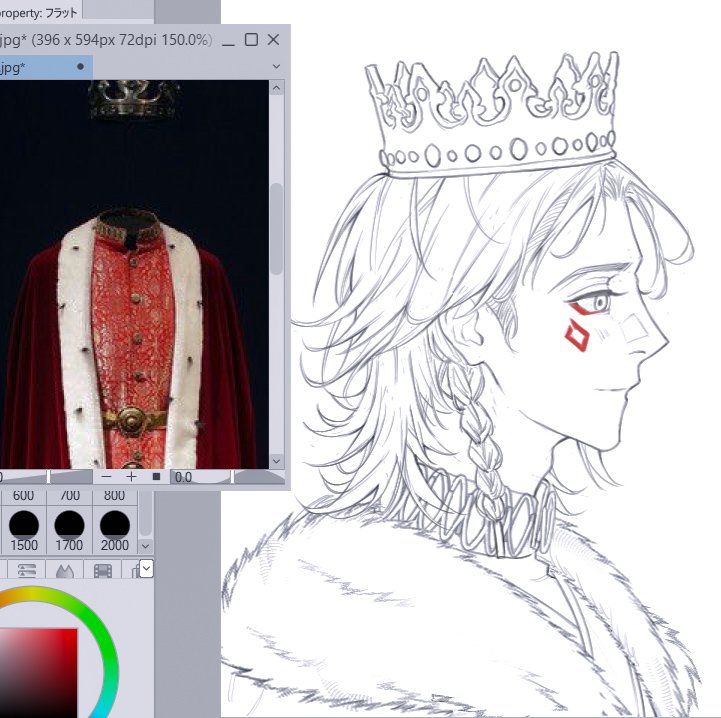Image resolution: width=721 pixels, height=718 pixels.
Task: Click the unsaved-dot on the jpg* tab
Action: coord(80,67)
